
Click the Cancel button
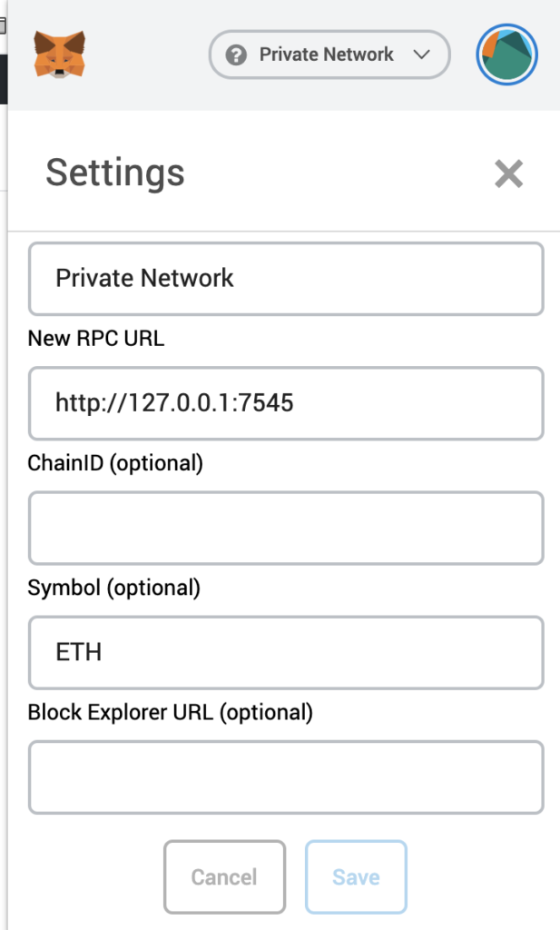coord(224,876)
